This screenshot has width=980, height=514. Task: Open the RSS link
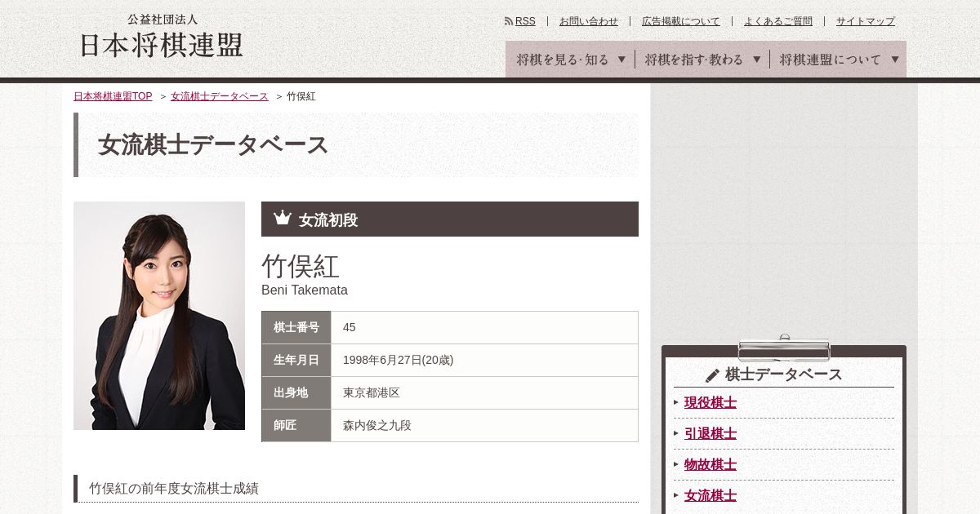[x=525, y=21]
